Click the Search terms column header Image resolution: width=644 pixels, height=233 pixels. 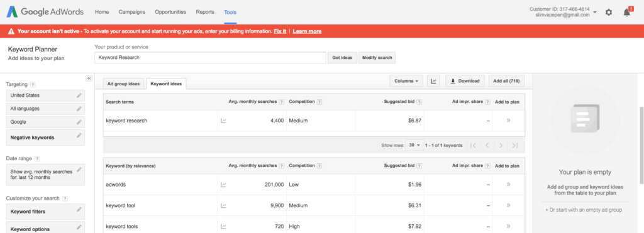coord(120,102)
